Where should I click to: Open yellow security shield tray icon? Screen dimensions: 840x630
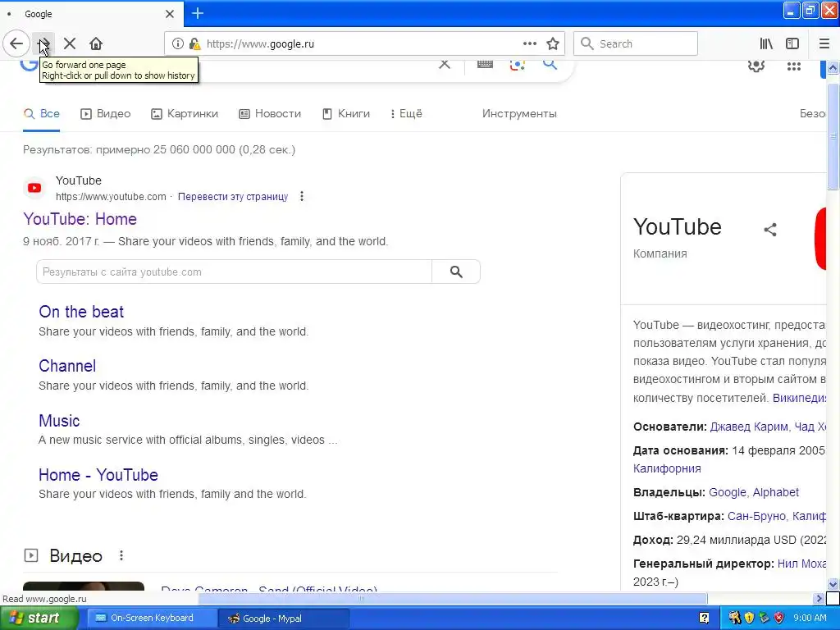coord(749,618)
